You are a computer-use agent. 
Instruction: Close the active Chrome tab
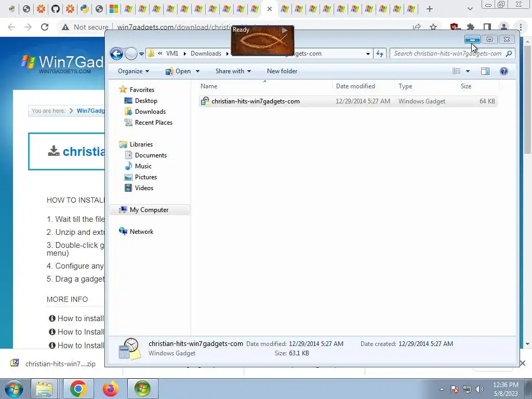coord(270,9)
